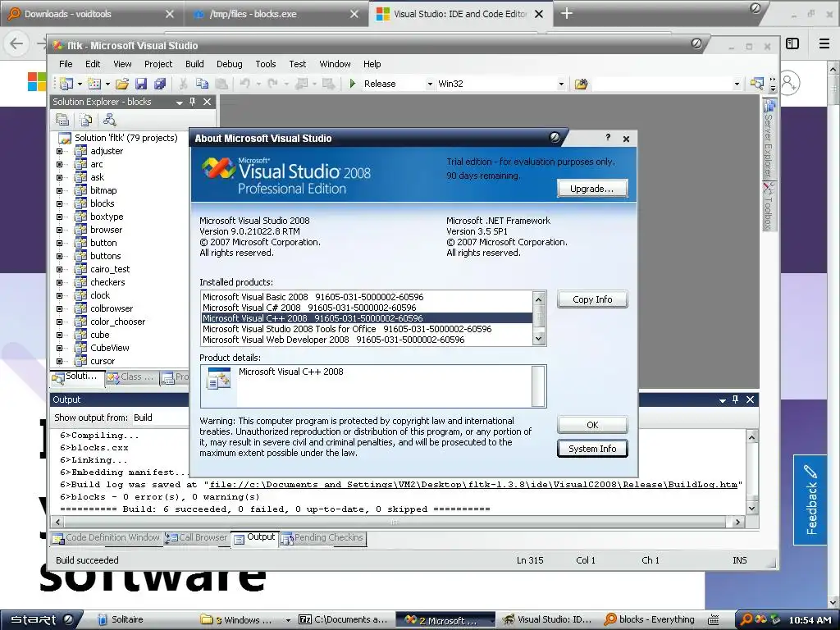840x630 pixels.
Task: Expand the adjuster project node
Action: click(x=59, y=151)
